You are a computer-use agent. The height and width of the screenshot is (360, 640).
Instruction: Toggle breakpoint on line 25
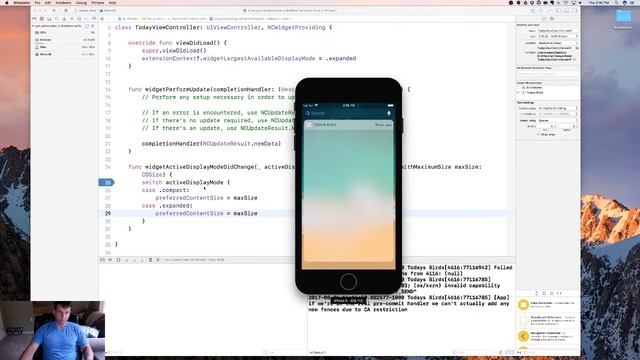click(x=107, y=182)
